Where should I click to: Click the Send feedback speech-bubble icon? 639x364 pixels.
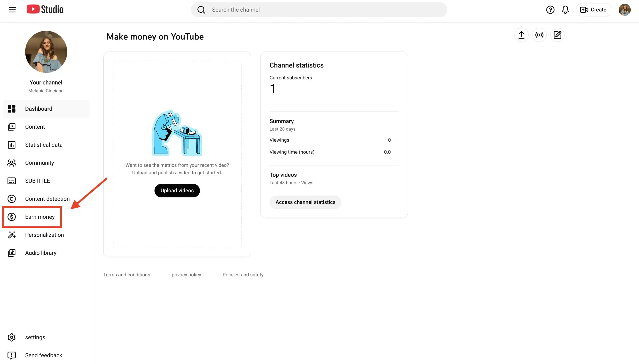click(x=12, y=355)
